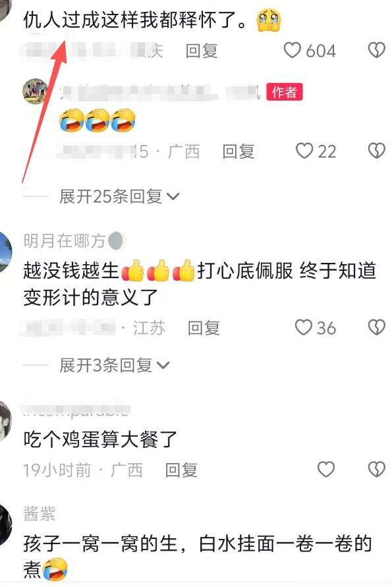Like the comment with 604 likes
Screen dimensions: 392x587
click(292, 51)
